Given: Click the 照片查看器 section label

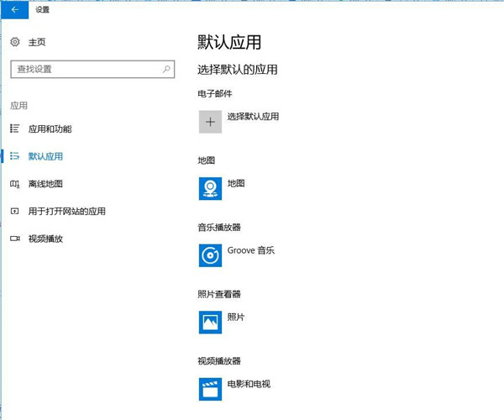Looking at the screenshot, I should click(219, 294).
